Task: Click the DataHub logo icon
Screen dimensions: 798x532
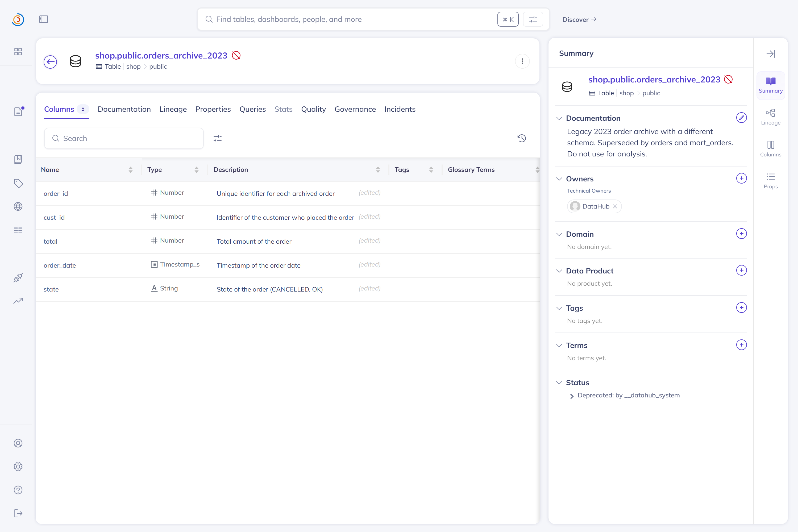Action: [18, 19]
